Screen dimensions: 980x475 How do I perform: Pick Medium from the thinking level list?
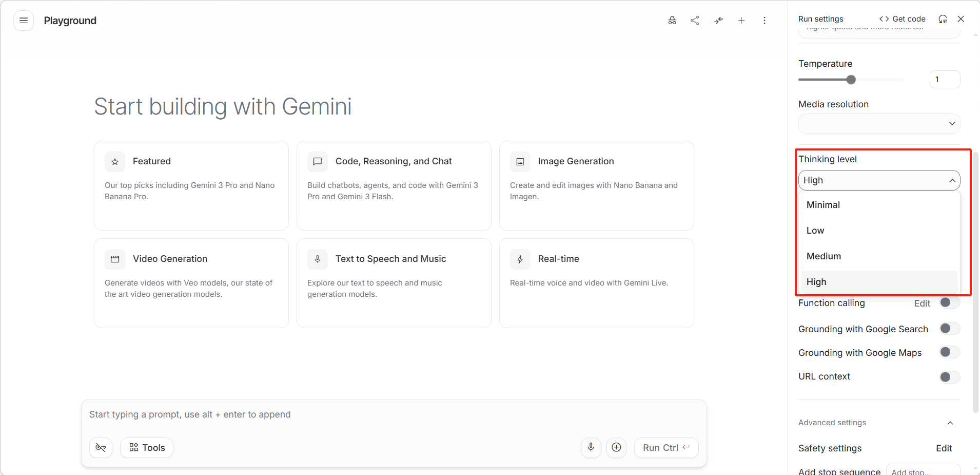pyautogui.click(x=879, y=256)
